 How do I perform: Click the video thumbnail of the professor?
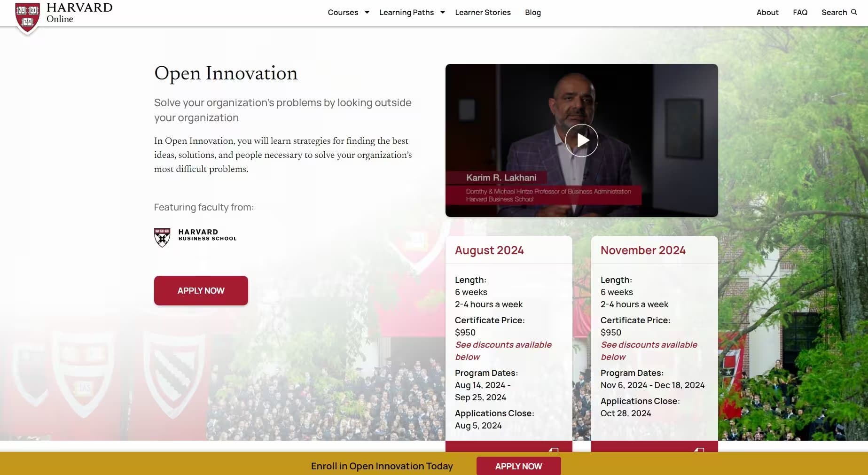(x=581, y=140)
